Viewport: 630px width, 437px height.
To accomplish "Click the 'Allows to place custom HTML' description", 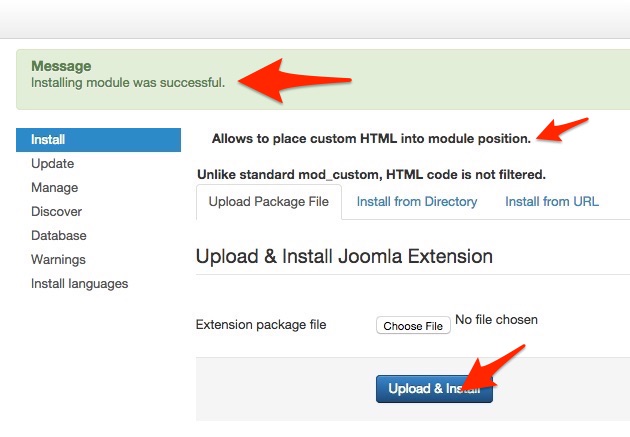I will pos(371,138).
